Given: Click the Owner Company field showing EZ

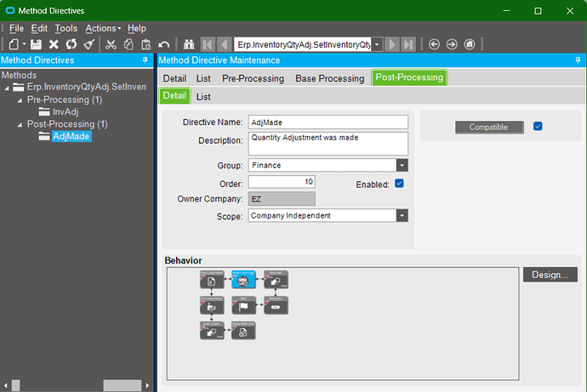Looking at the screenshot, I should (282, 199).
